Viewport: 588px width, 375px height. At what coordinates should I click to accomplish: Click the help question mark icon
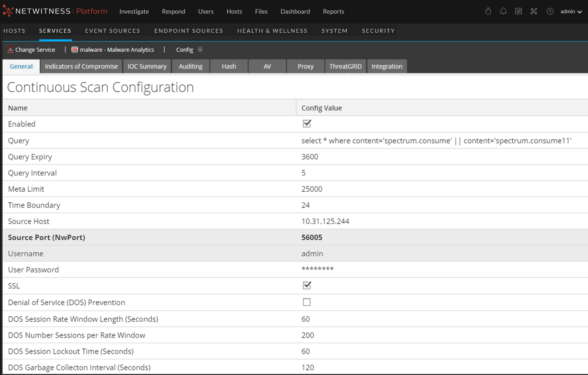[x=550, y=11]
